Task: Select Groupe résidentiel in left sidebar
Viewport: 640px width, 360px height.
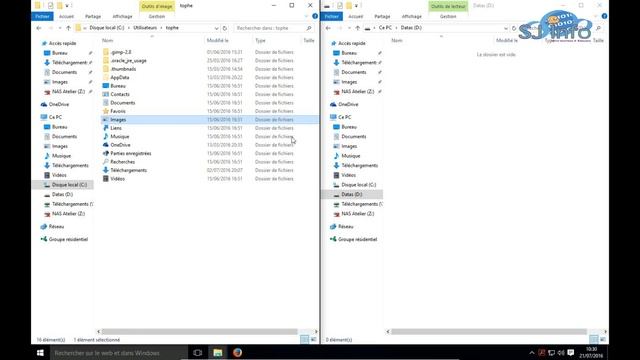Action: coord(68,239)
